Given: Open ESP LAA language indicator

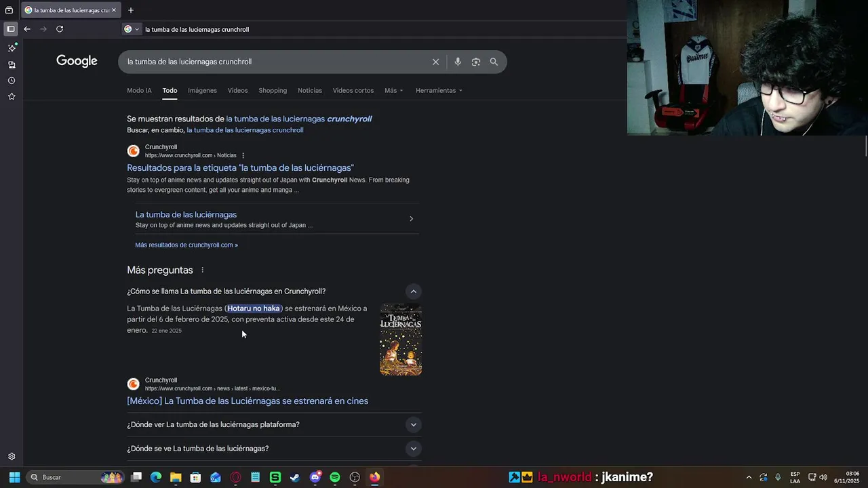Looking at the screenshot, I should point(795,477).
